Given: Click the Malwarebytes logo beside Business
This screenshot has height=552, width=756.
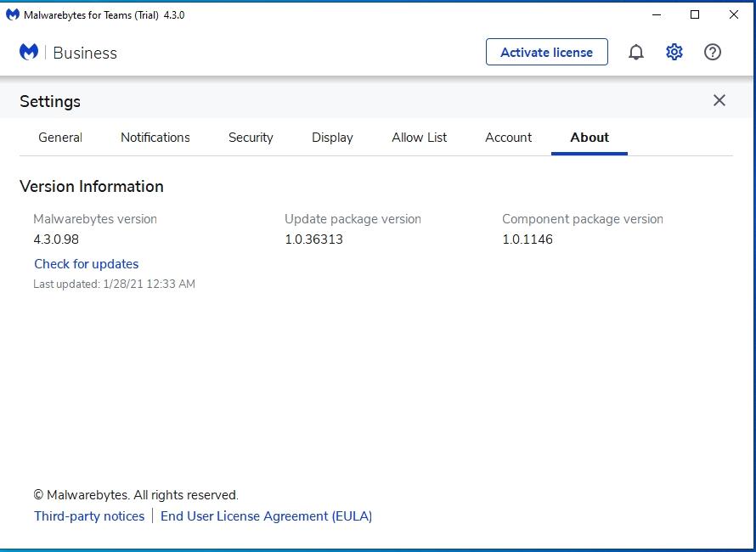Looking at the screenshot, I should point(29,52).
